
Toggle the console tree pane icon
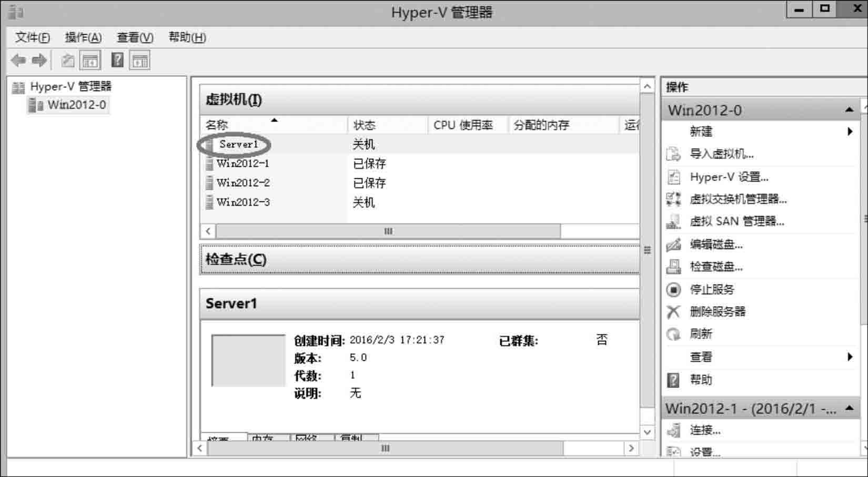click(x=90, y=60)
